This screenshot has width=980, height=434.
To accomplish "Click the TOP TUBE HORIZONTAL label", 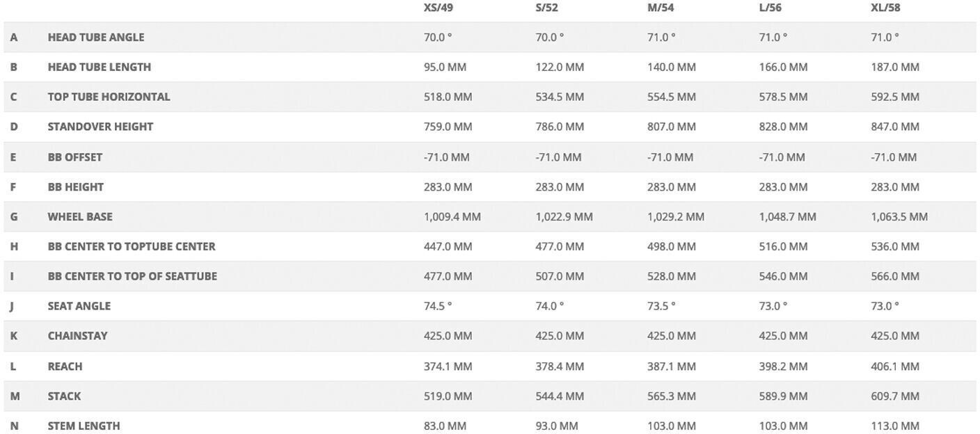I will pos(109,97).
